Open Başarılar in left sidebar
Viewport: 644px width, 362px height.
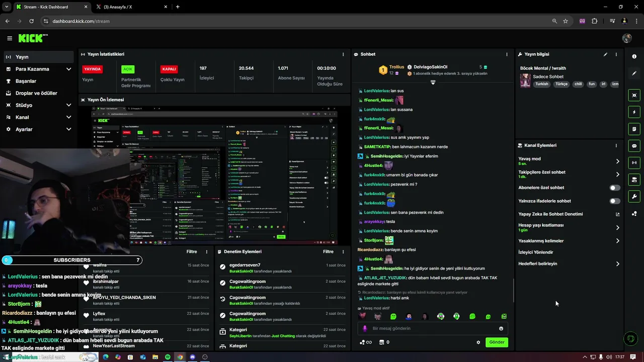[x=38, y=81]
